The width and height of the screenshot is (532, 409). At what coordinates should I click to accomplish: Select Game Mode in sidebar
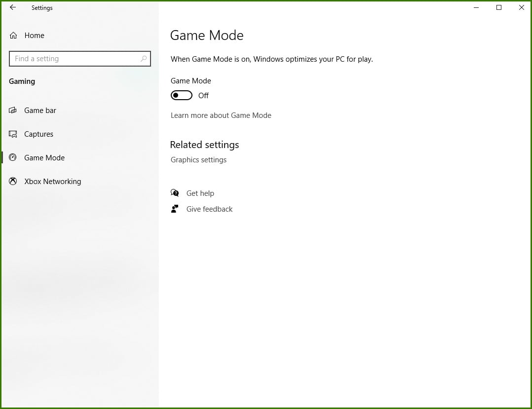tap(44, 158)
